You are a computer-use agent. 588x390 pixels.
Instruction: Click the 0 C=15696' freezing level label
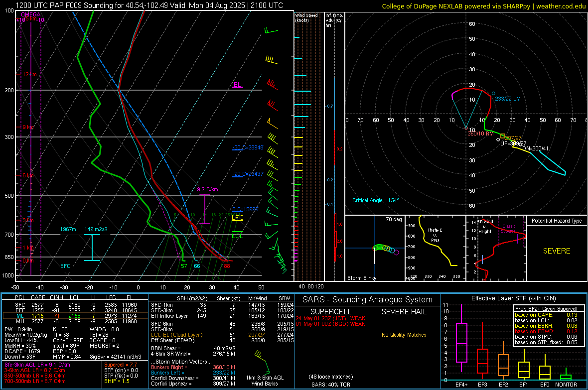pyautogui.click(x=246, y=209)
